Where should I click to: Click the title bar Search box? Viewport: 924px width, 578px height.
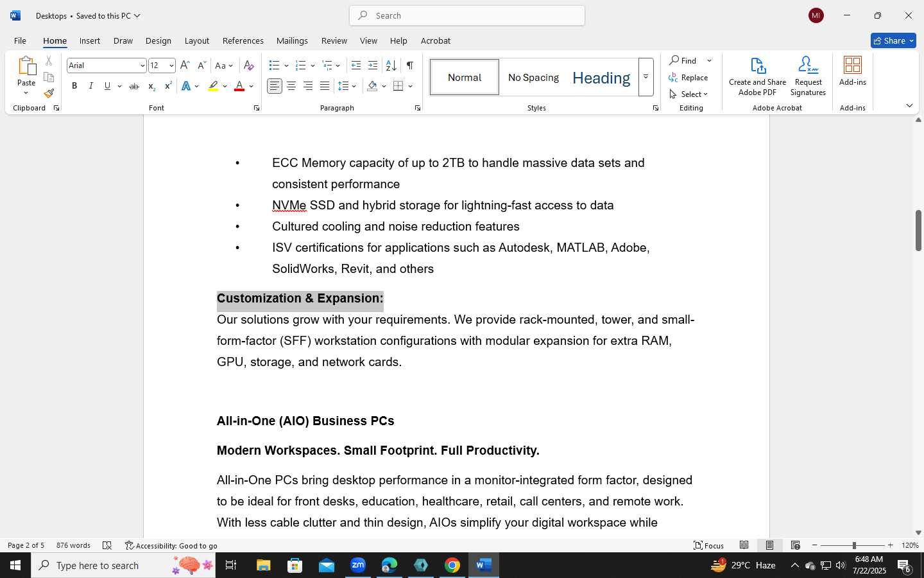467,15
